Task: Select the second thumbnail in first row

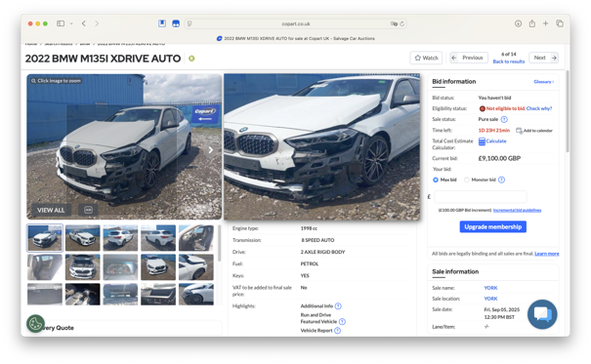Action: pos(82,238)
